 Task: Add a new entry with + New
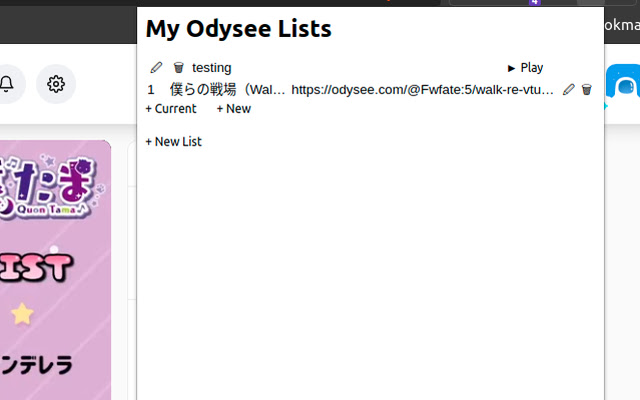click(234, 109)
